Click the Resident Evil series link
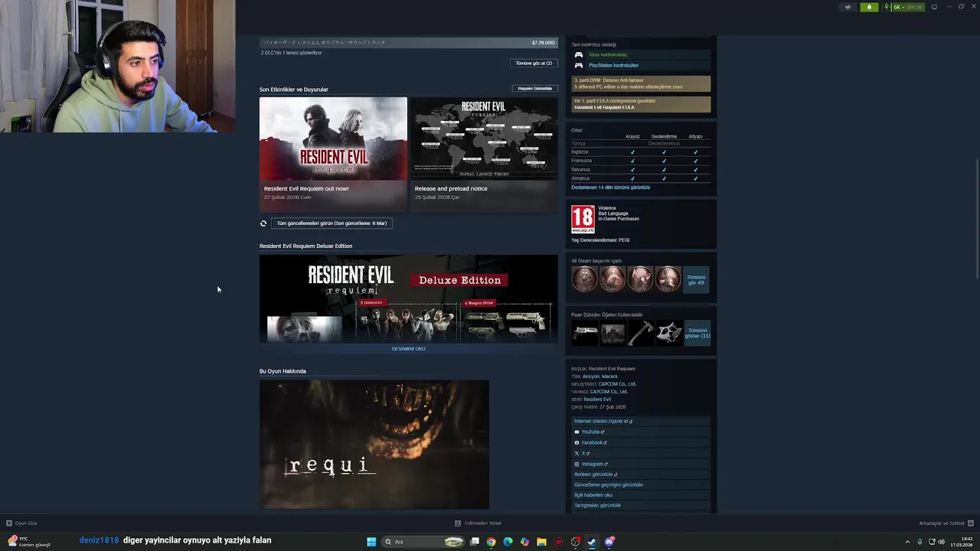This screenshot has height=551, width=980. pyautogui.click(x=597, y=399)
